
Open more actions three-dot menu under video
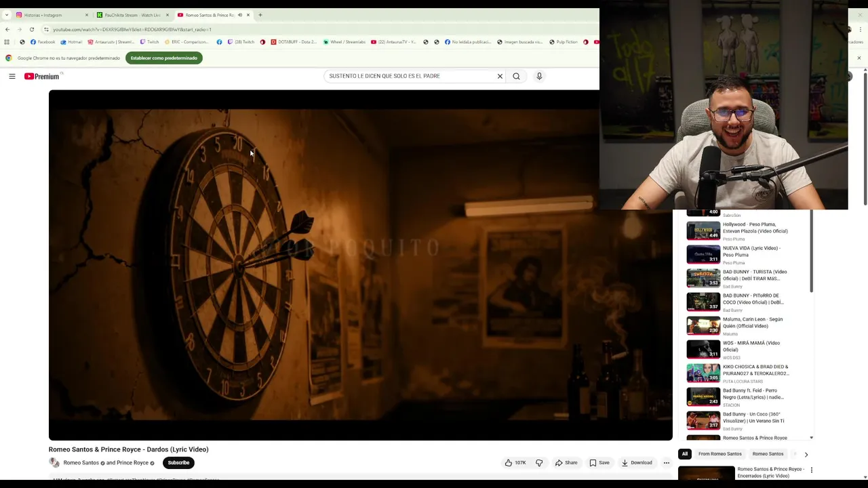(666, 463)
